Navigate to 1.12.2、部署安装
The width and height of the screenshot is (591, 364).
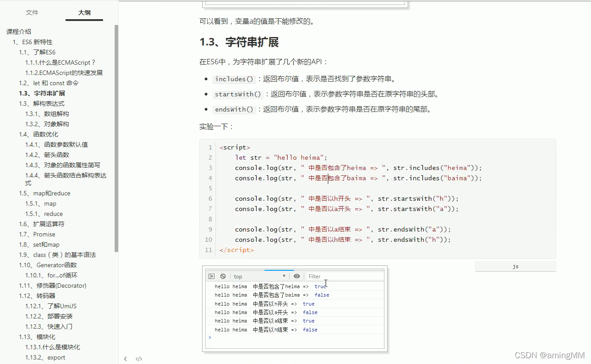click(49, 316)
